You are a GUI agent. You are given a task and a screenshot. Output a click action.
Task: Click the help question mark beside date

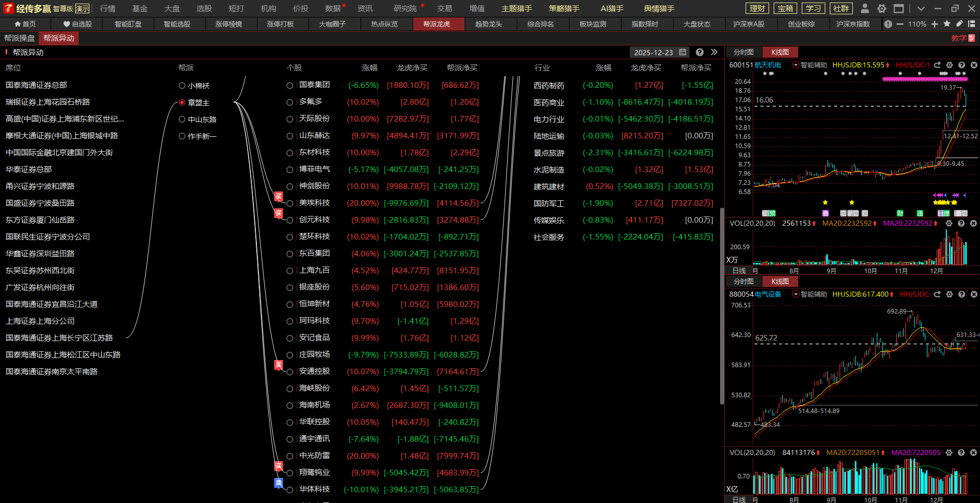[x=700, y=52]
